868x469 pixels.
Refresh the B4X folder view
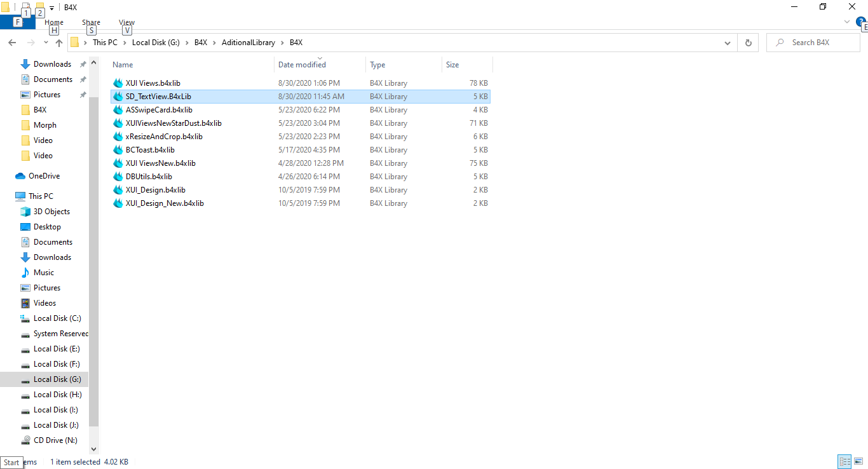(x=748, y=43)
